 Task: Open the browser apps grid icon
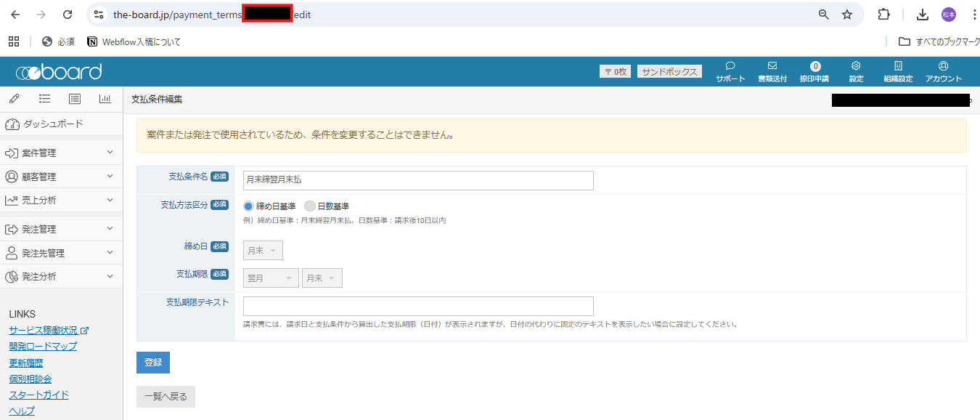(14, 41)
